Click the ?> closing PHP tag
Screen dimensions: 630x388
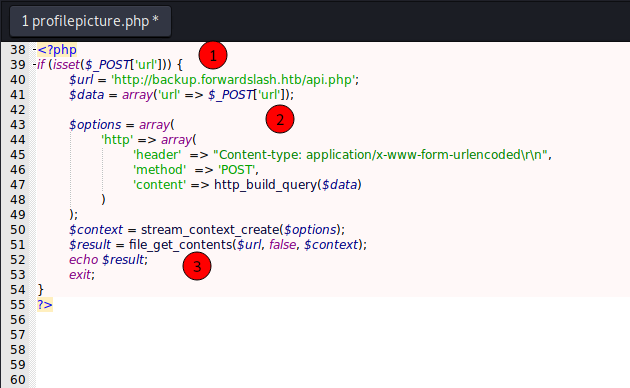(45, 305)
